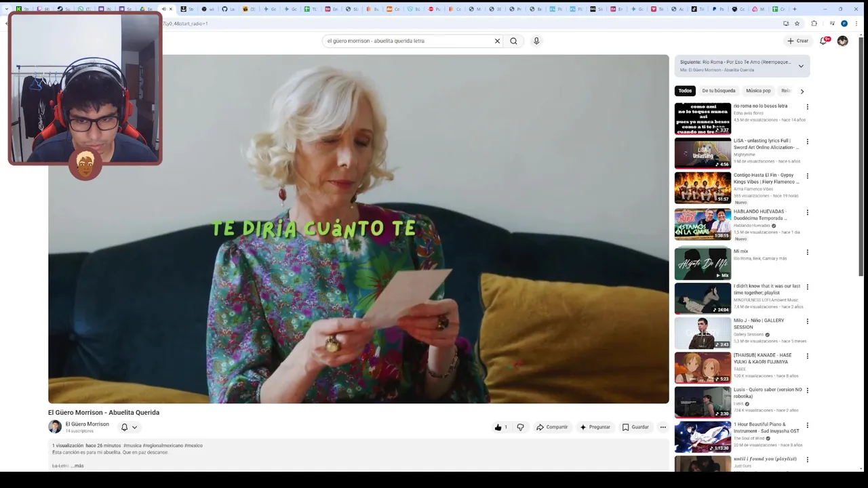Viewport: 868px width, 488px height.
Task: Open options for 'LiSA - unlasting lyrics'
Action: tap(807, 142)
